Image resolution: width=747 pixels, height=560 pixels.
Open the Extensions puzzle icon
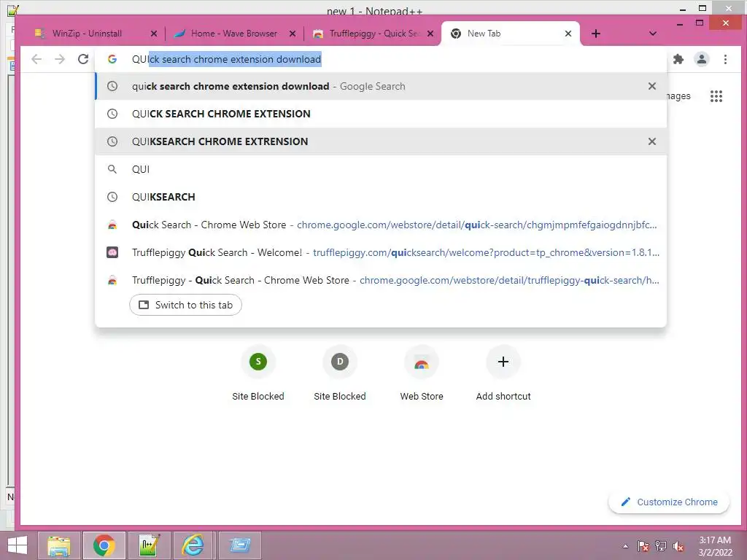[678, 59]
